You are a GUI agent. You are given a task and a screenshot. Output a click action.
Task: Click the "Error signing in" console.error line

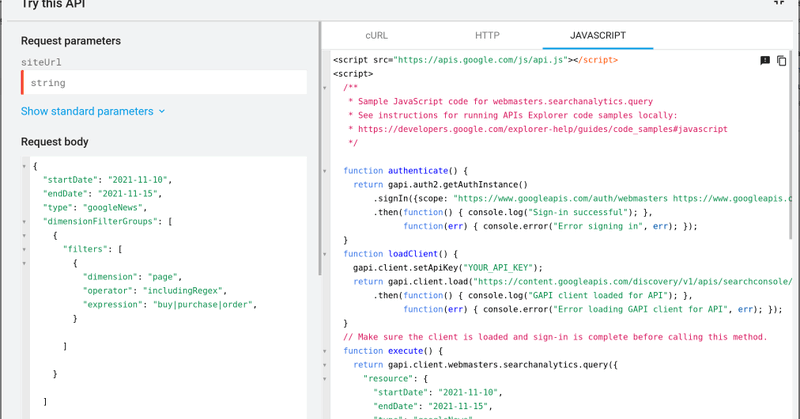(x=550, y=226)
